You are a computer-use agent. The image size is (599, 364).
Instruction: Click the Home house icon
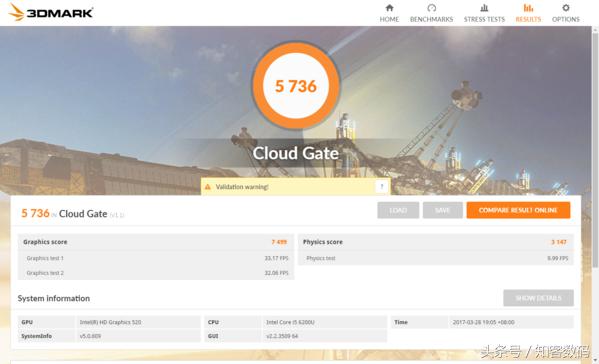pos(389,8)
